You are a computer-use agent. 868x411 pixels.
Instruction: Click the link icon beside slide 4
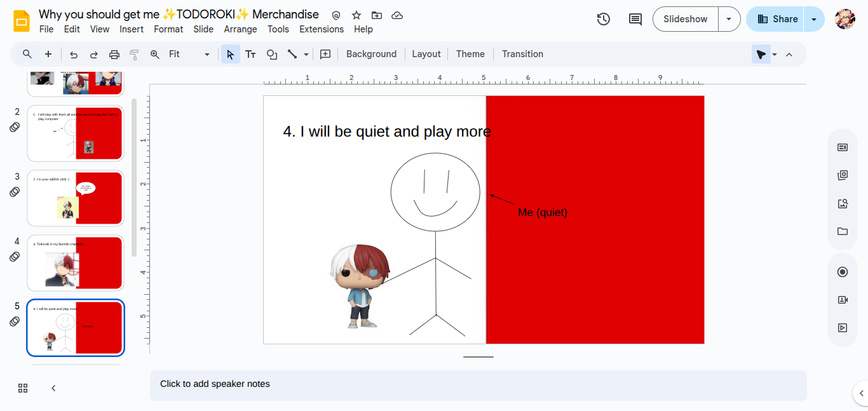(15, 257)
